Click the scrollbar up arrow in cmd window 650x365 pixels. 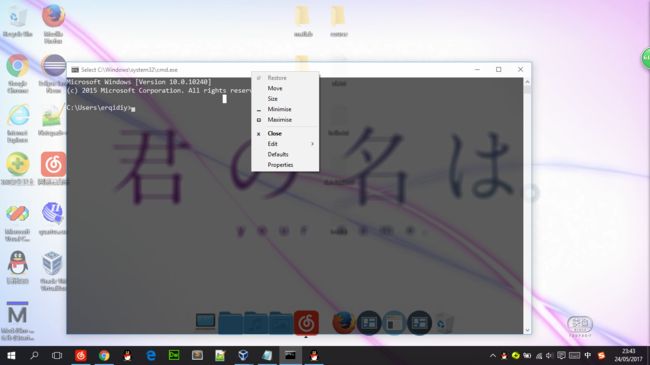pyautogui.click(x=527, y=82)
